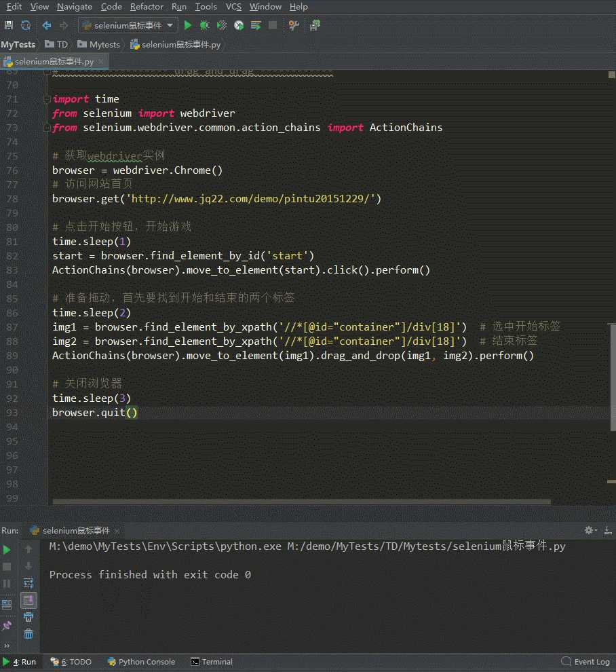Viewport: 616px width, 672px height.
Task: Click selenium鼠标事件.py breadcrumb in navigation bar
Action: (175, 45)
